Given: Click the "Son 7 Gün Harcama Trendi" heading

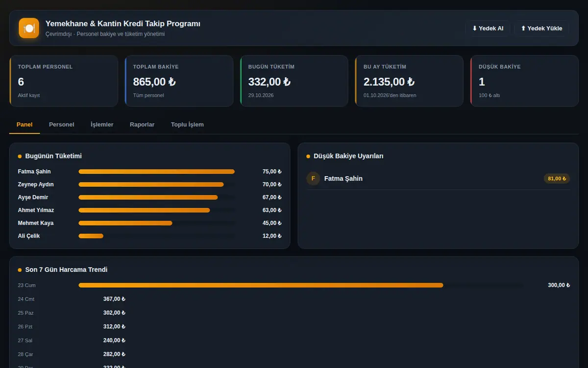Looking at the screenshot, I should (66, 270).
